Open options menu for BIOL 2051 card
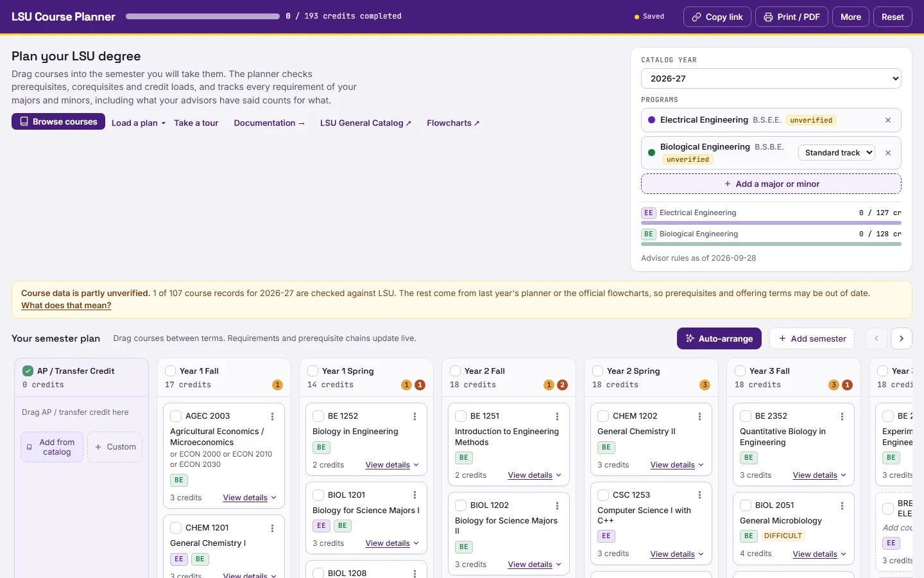 pyautogui.click(x=843, y=505)
